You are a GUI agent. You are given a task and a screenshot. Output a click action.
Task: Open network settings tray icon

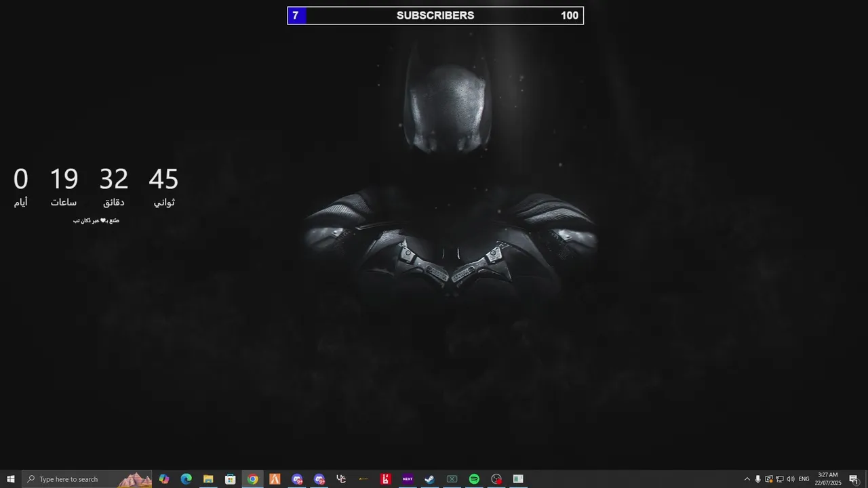tap(780, 479)
